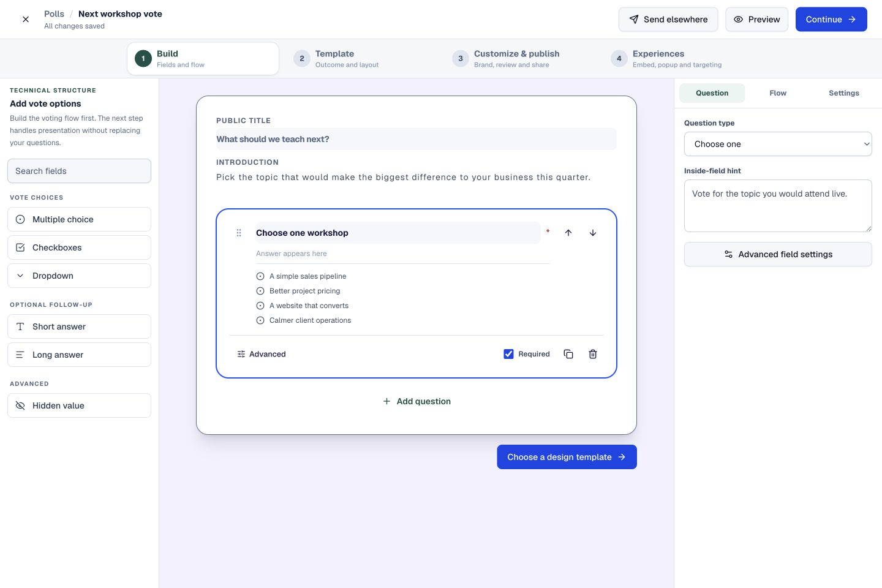Move the question up with the up arrow
Viewport: 882px width, 588px height.
tap(568, 233)
